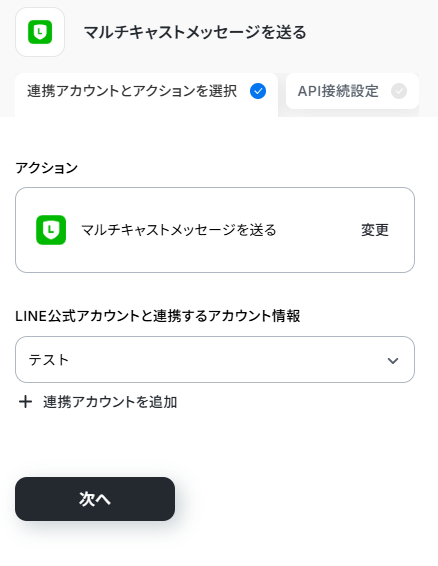
Task: Click 変更 to change the action
Action: (375, 230)
